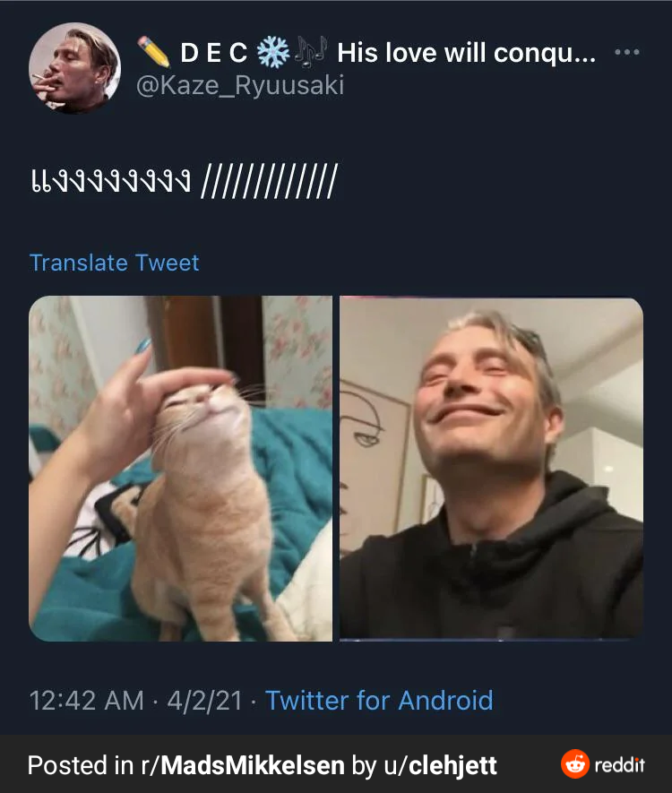Click the profile avatar of Kaze_Ryuusaki

[x=74, y=68]
